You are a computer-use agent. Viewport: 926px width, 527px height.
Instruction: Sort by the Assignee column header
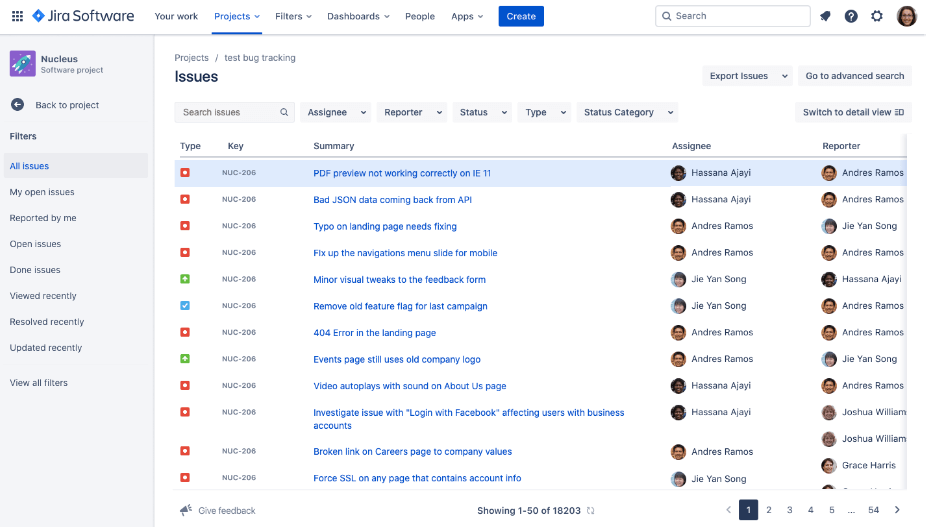click(692, 146)
